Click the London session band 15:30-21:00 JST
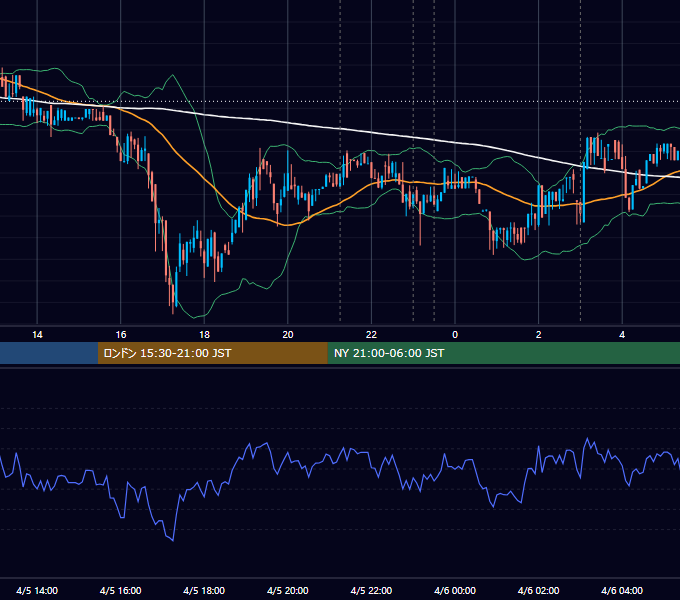This screenshot has width=680, height=600. [212, 353]
